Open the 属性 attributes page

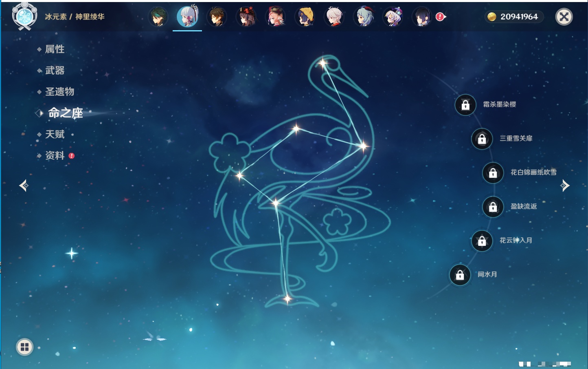point(55,49)
